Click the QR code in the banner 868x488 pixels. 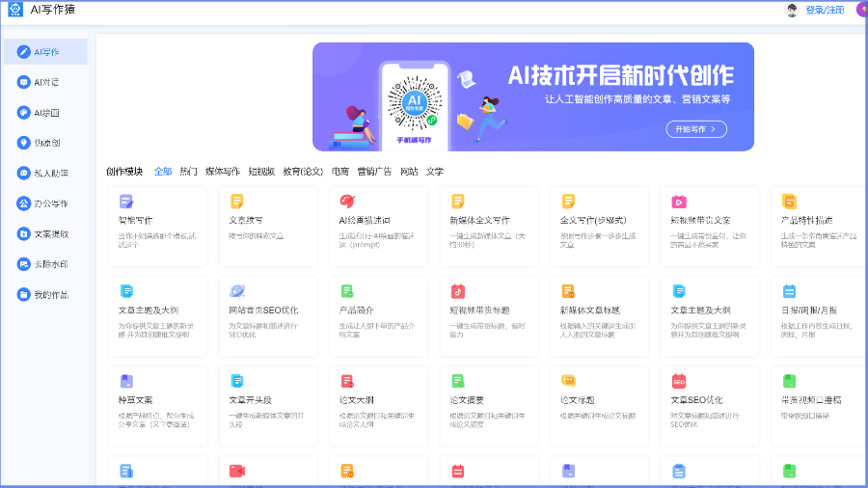click(414, 103)
